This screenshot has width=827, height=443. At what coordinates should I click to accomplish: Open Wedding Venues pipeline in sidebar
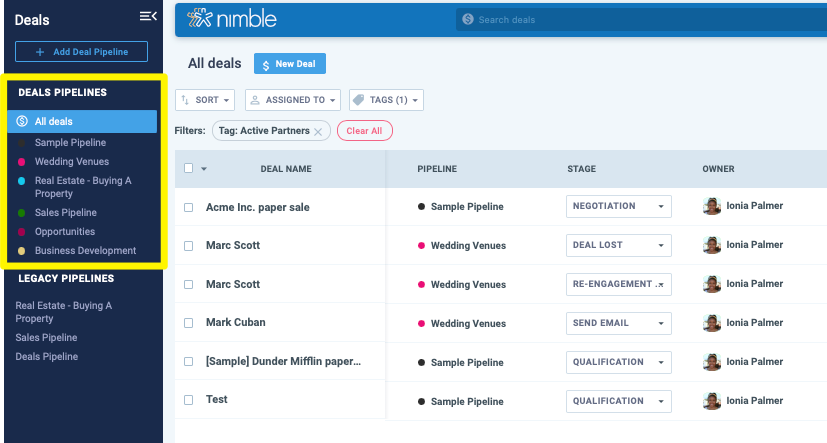72,161
